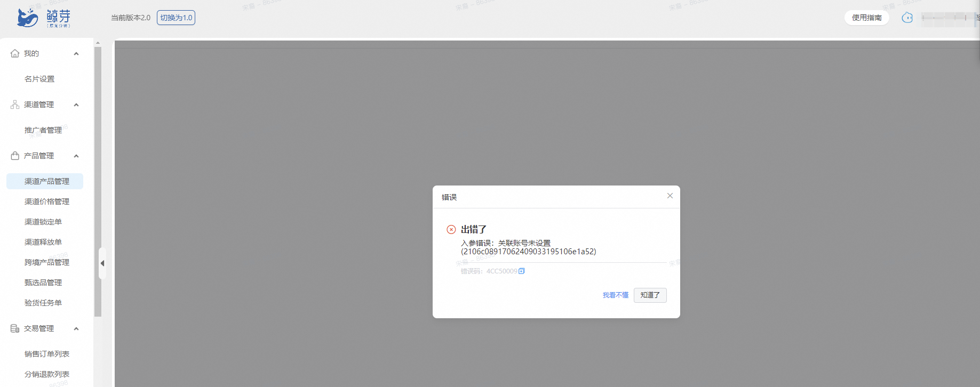Click the 错误码：4CC50009 text
The height and width of the screenshot is (387, 980).
pos(489,271)
